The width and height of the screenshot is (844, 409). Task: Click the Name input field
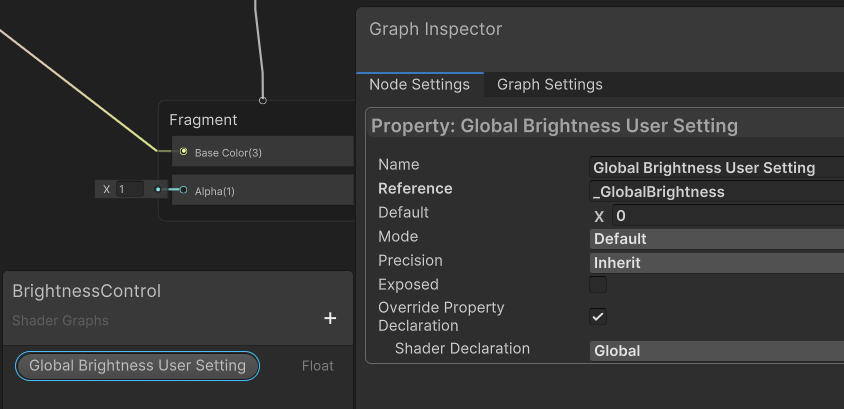(x=716, y=168)
